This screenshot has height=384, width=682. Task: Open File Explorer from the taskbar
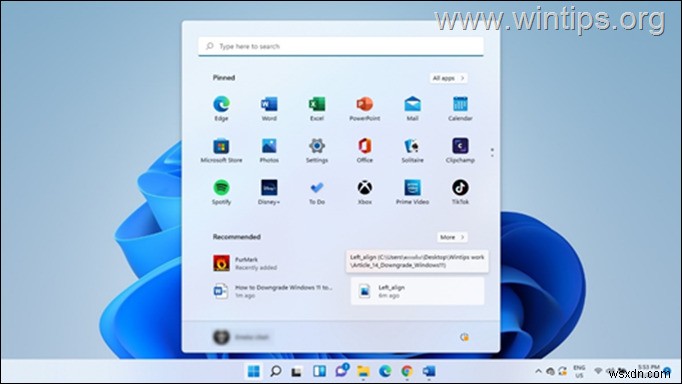click(x=363, y=371)
